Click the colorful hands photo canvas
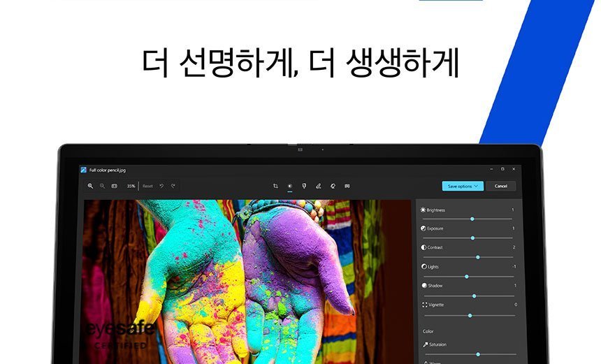The width and height of the screenshot is (601, 364). point(247,282)
